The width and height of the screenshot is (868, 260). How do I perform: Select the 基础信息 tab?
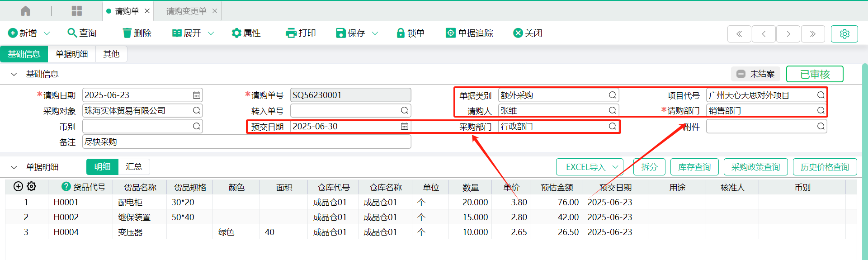(x=24, y=54)
